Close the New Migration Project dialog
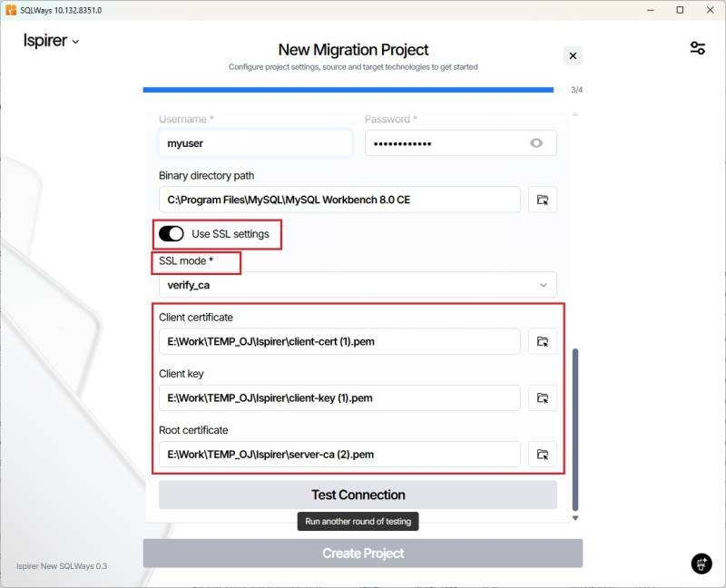Image resolution: width=726 pixels, height=588 pixels. pos(573,56)
